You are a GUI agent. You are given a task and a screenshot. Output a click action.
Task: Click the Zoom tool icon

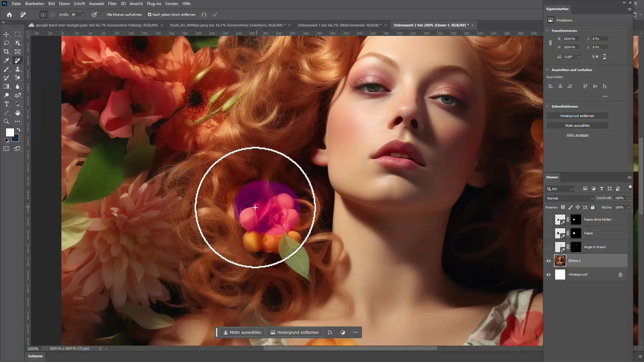(6, 122)
